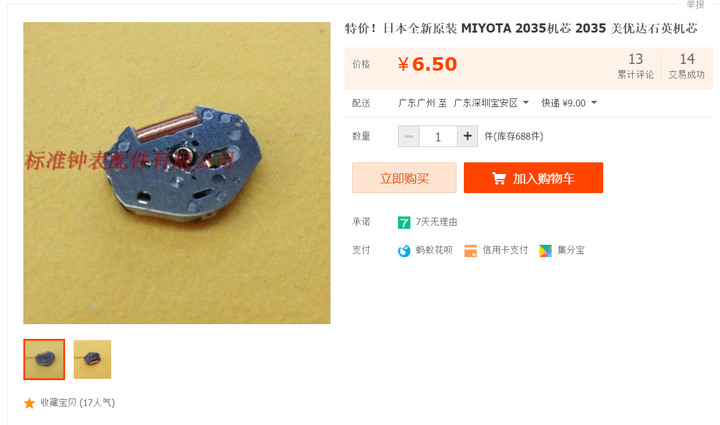Click the 加入购物车 add to cart button
Image resolution: width=720 pixels, height=425 pixels.
pos(533,178)
